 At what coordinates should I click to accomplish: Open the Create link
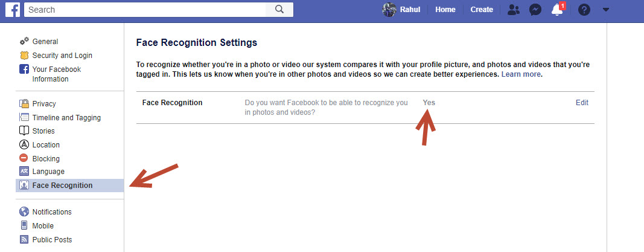pos(482,10)
